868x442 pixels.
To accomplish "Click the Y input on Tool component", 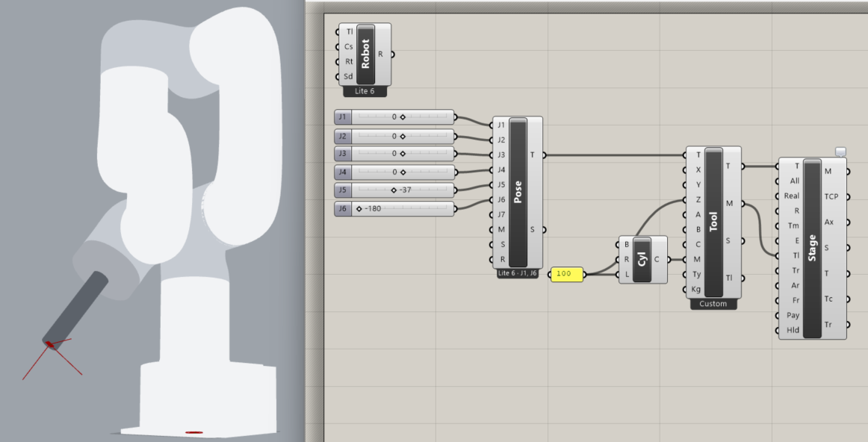I will [698, 184].
